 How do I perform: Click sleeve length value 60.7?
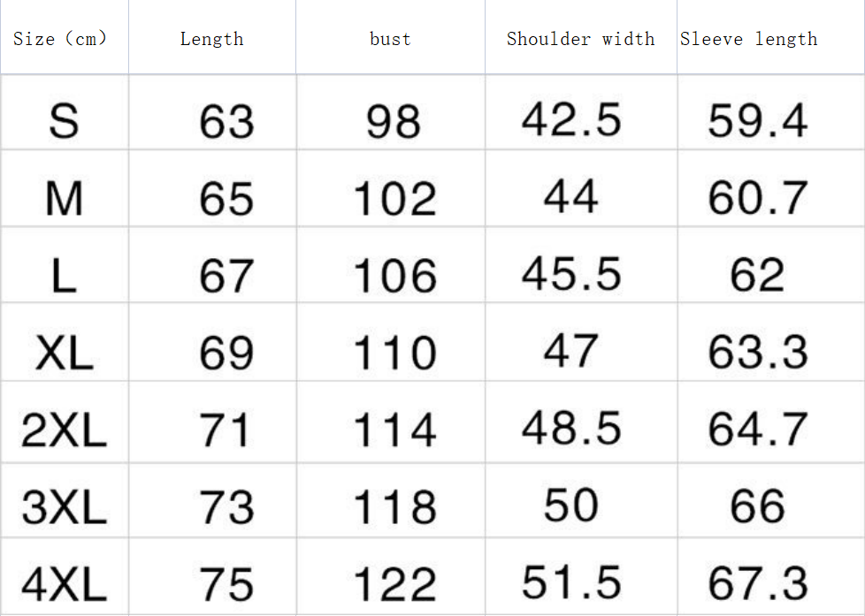757,198
